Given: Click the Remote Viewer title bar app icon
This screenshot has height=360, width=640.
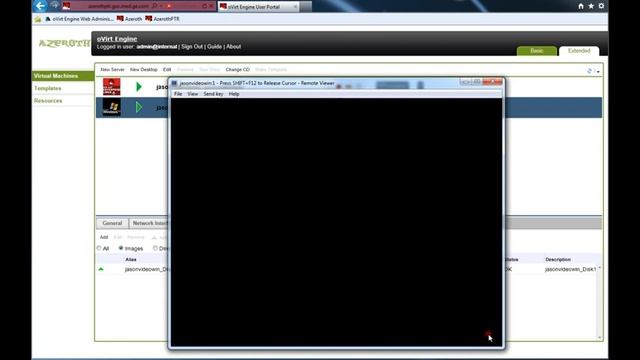Looking at the screenshot, I should tap(174, 83).
